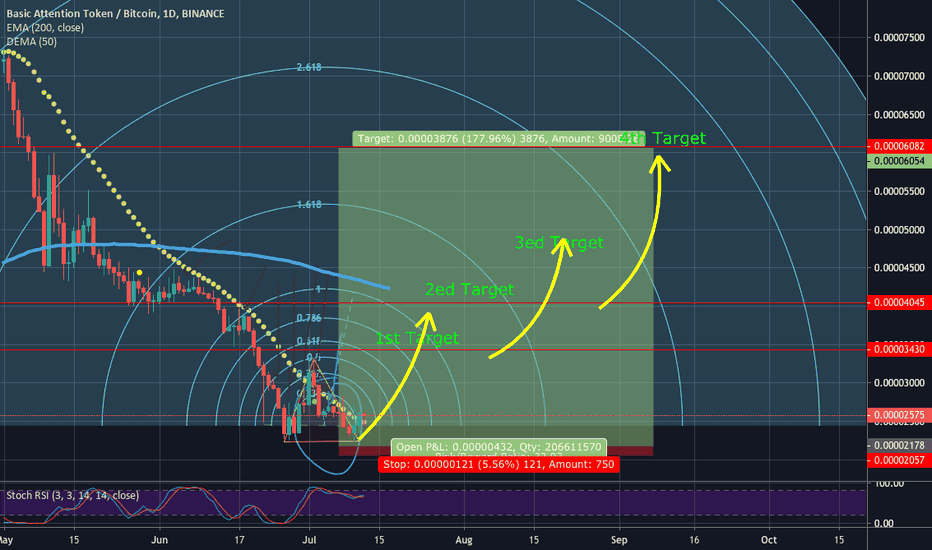Click the 1.618 Fibonacci arc label
This screenshot has height=550, width=932.
pyautogui.click(x=309, y=205)
